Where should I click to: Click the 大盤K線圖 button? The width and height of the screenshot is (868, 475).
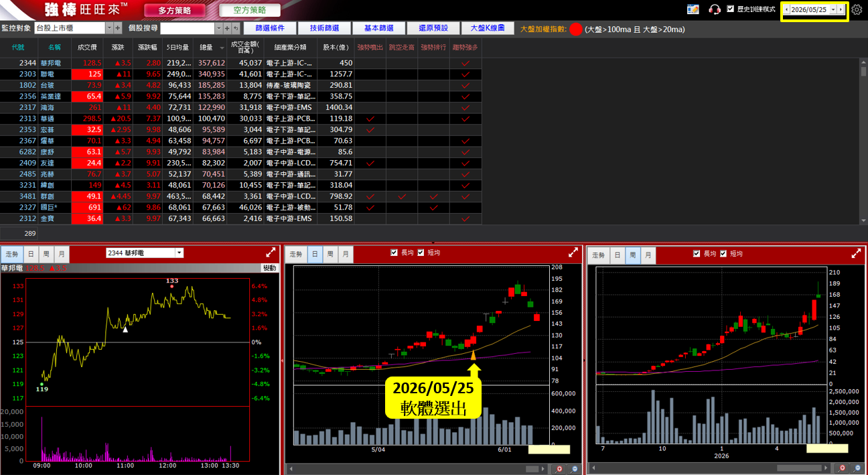[488, 28]
